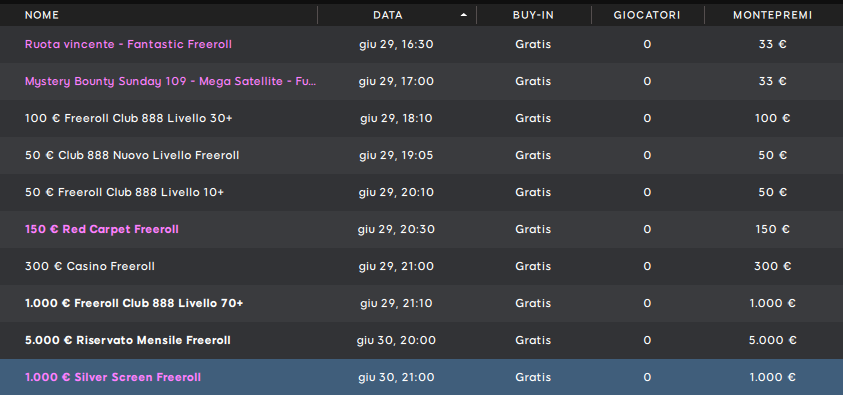The image size is (843, 395).
Task: Click the giu 29, 16:30 date cell
Action: coord(396,44)
